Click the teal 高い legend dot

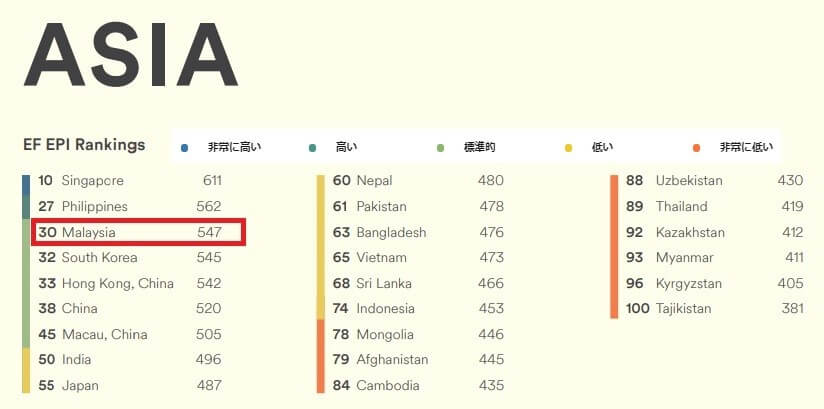tap(313, 148)
